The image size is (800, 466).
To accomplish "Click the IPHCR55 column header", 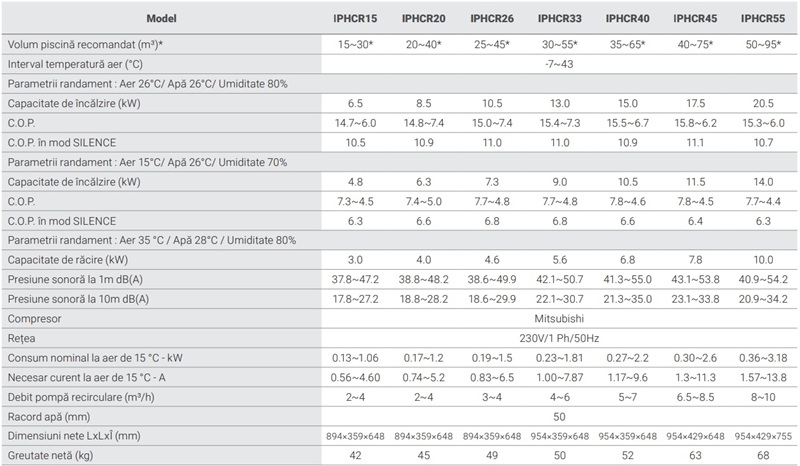I will click(762, 19).
